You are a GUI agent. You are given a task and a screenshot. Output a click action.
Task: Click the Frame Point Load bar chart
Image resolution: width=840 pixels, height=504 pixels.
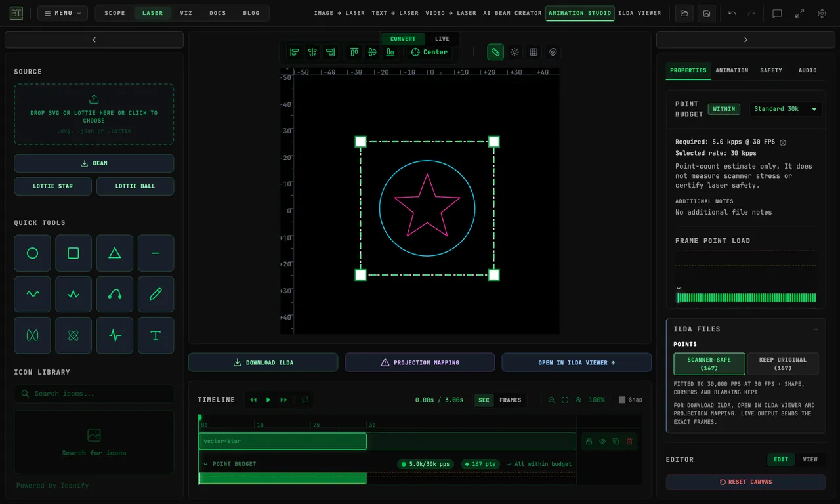(746, 297)
